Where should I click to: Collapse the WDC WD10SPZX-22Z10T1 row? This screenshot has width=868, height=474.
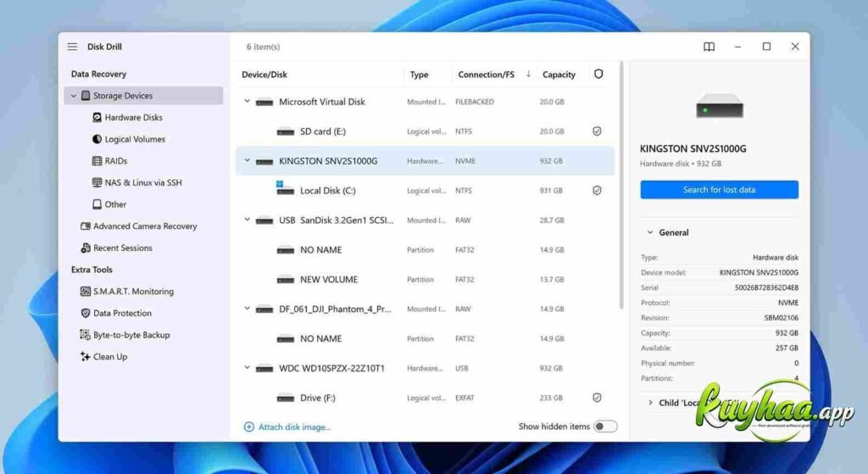click(x=247, y=368)
